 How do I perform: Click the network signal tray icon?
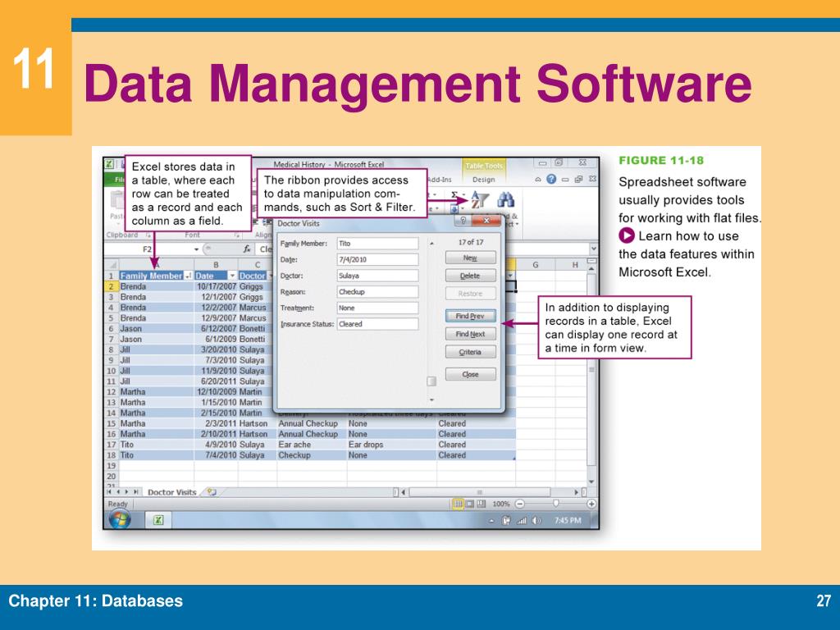[521, 521]
